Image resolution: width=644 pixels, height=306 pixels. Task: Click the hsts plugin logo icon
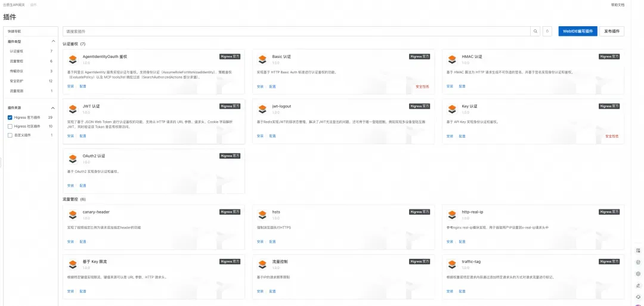[262, 215]
